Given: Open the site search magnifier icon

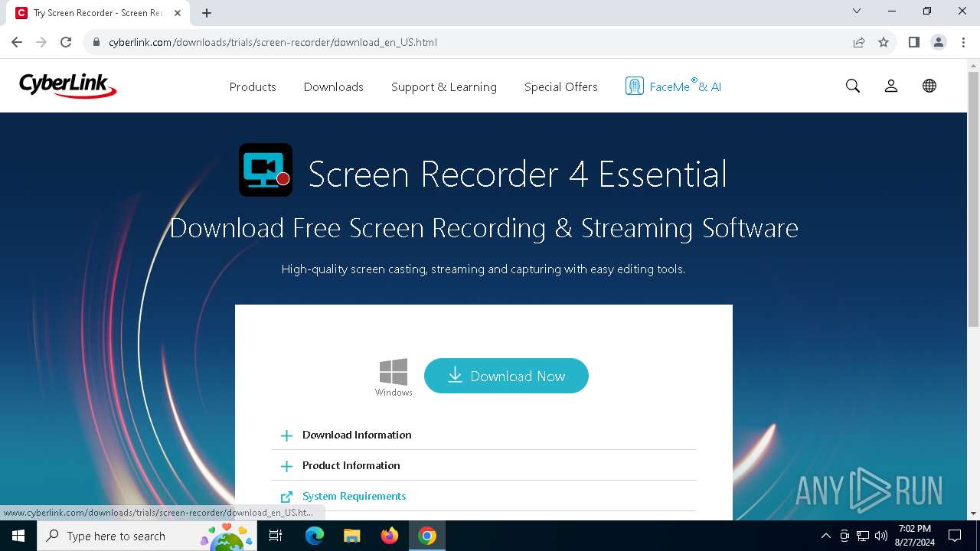Looking at the screenshot, I should 853,86.
